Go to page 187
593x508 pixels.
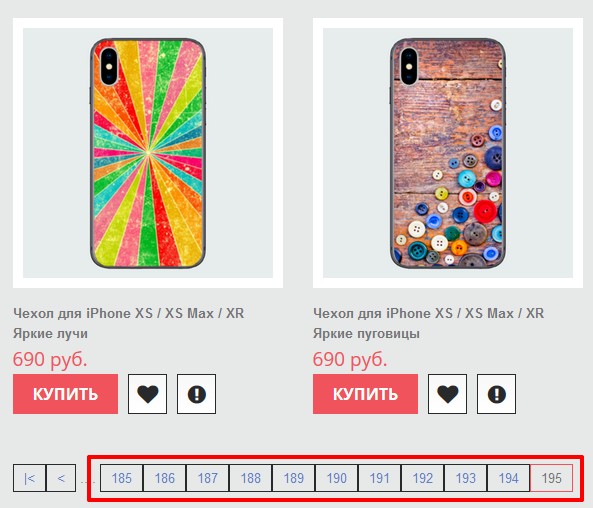(x=207, y=478)
